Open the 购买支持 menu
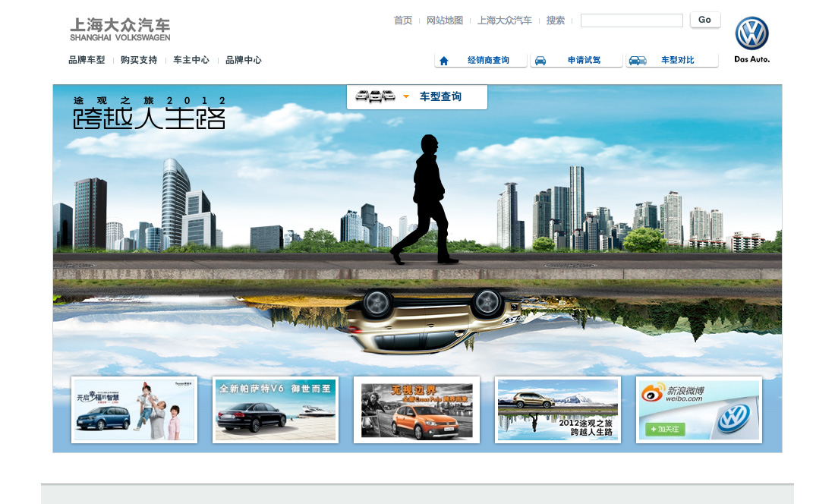Image resolution: width=835 pixels, height=504 pixels. (x=139, y=60)
